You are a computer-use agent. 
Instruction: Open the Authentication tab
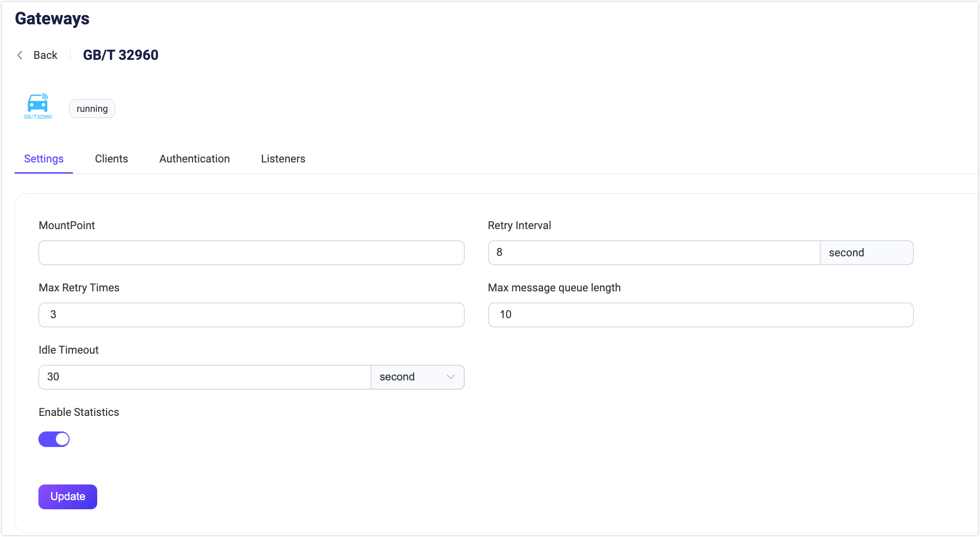click(x=194, y=159)
